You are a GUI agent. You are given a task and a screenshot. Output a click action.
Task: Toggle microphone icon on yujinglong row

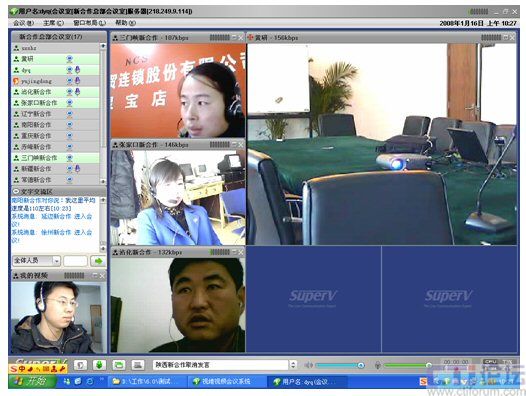point(77,81)
